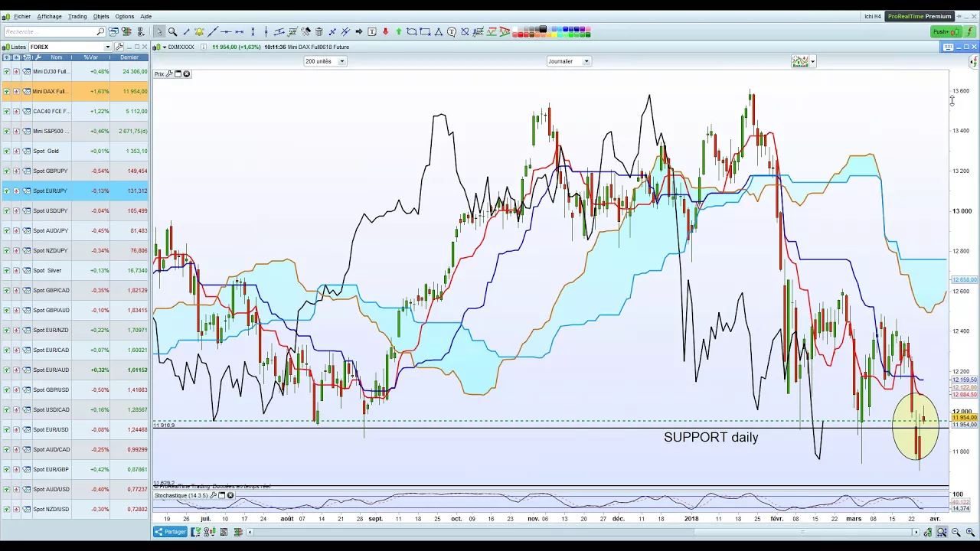Pick the black color swatch
Screen dimensions: 980x551
click(543, 28)
